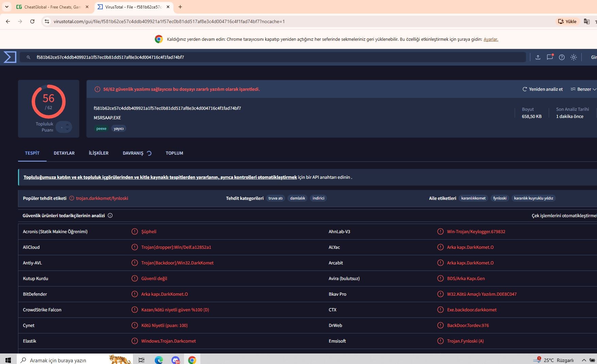This screenshot has height=364, width=597.
Task: Click the MSRSAAP.EXE file name
Action: [x=107, y=118]
